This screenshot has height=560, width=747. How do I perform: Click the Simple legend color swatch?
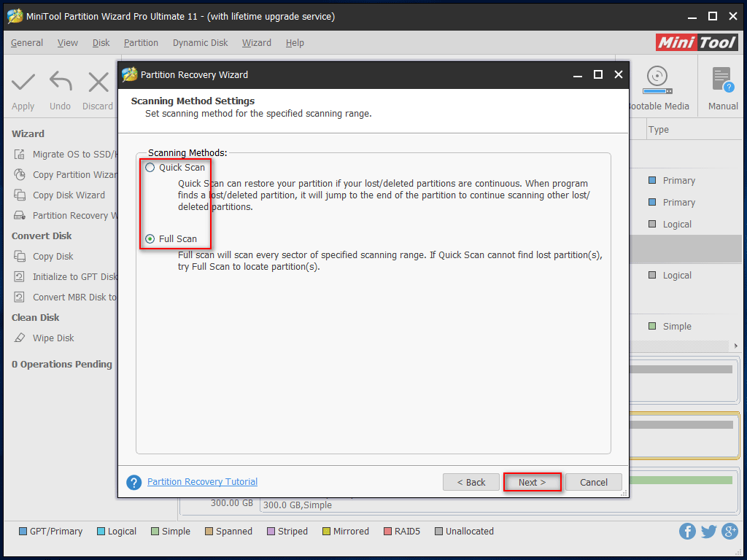coord(155,532)
